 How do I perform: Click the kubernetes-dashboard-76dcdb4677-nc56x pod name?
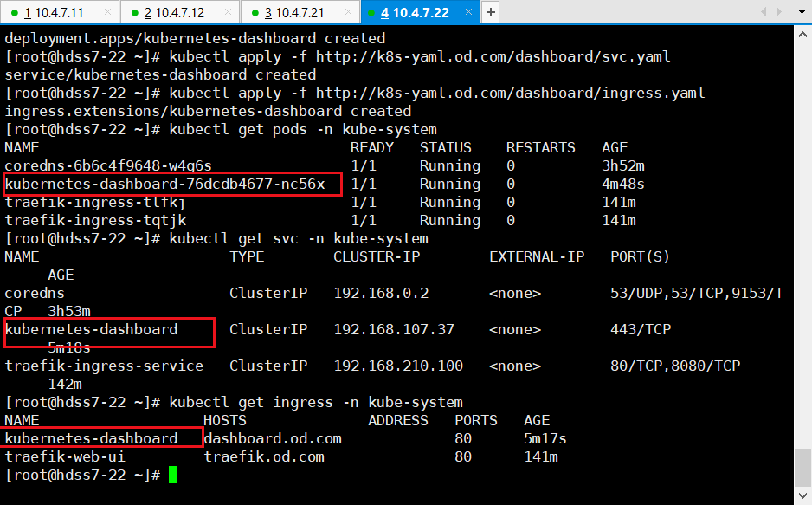[x=164, y=184]
